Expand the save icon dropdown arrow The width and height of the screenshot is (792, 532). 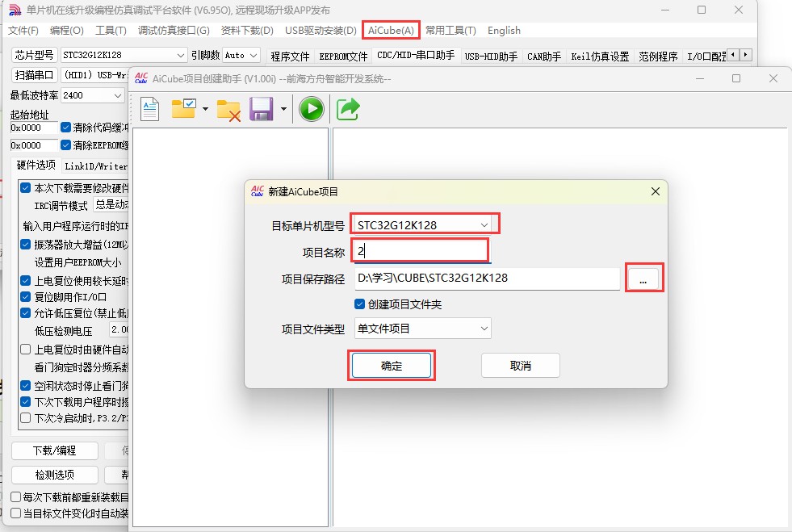point(283,109)
